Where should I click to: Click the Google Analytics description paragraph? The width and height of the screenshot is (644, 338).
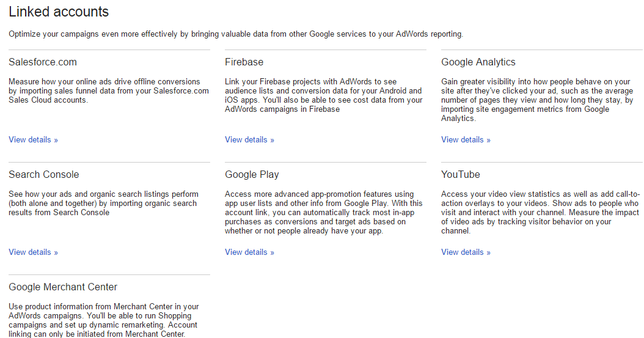[537, 100]
